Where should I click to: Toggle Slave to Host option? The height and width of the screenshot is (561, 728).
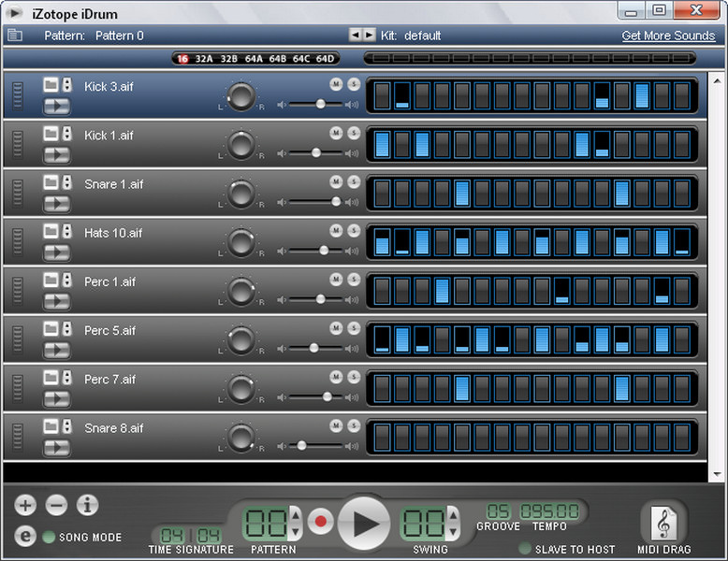(x=525, y=549)
